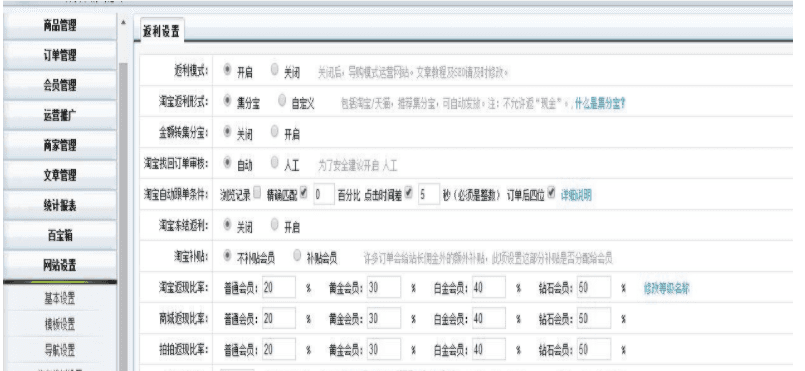805x371 pixels.
Task: Click the 修改等级名称 link
Action: pyautogui.click(x=666, y=289)
